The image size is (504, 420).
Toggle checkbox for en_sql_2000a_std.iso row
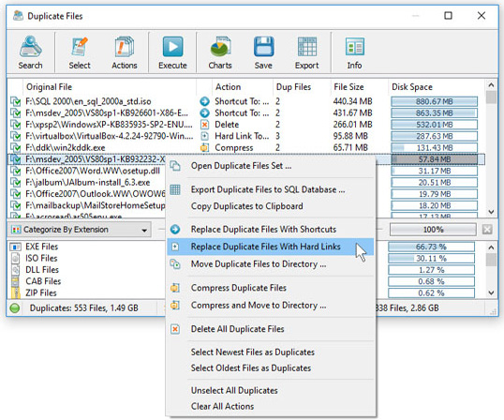click(x=15, y=101)
